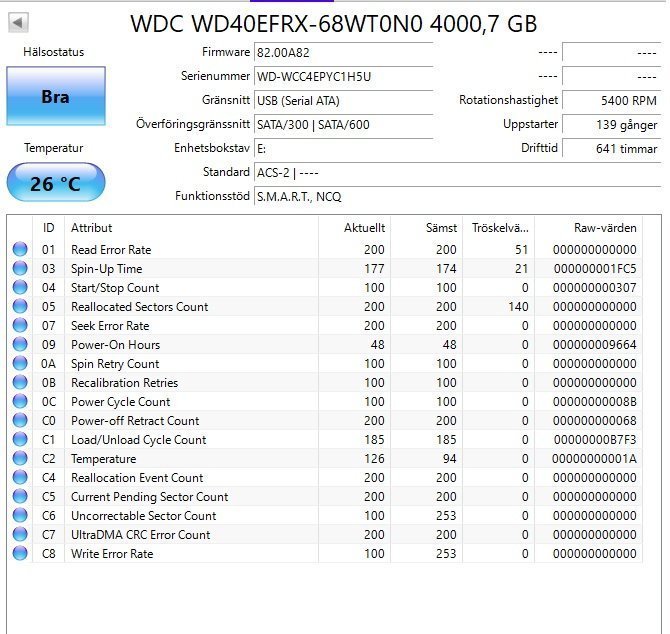Click the status icon for Recalibration Retries

[20, 382]
